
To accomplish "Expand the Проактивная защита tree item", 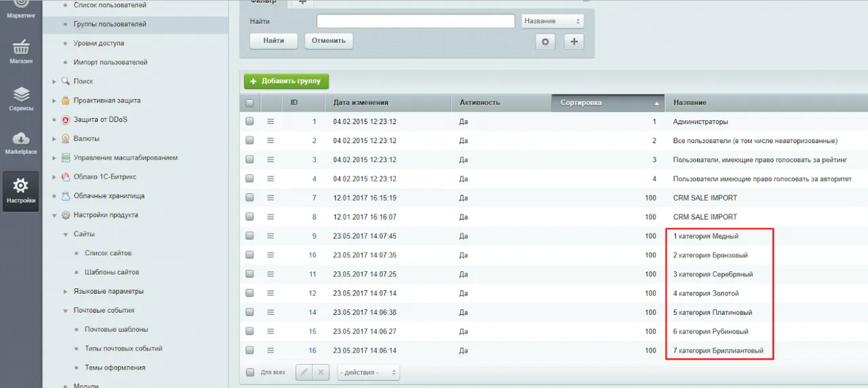I will (x=54, y=100).
